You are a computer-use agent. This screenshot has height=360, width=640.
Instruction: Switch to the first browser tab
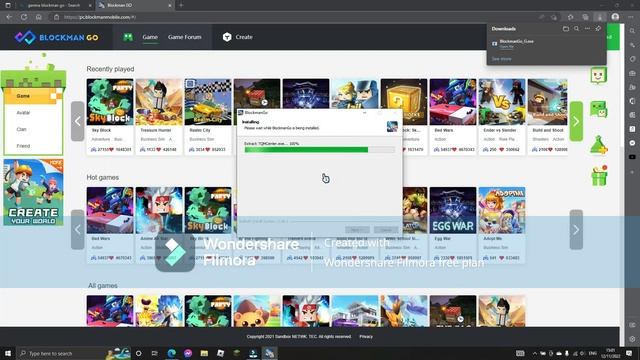click(x=55, y=5)
